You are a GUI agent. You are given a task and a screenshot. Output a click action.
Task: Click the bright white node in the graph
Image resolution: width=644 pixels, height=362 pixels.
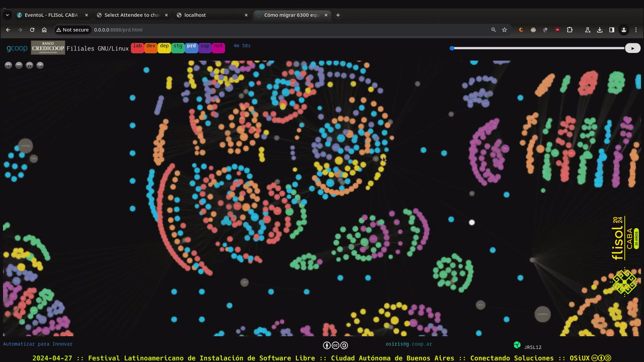click(x=472, y=222)
